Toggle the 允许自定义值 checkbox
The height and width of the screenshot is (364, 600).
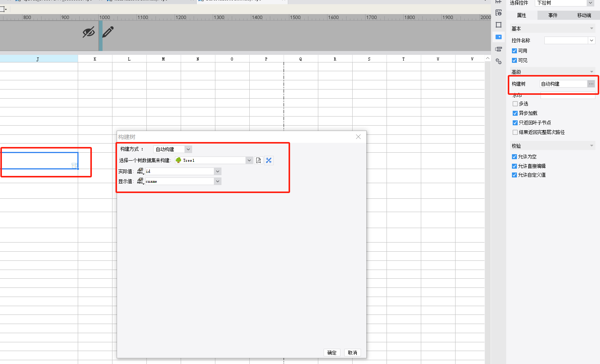click(x=514, y=175)
